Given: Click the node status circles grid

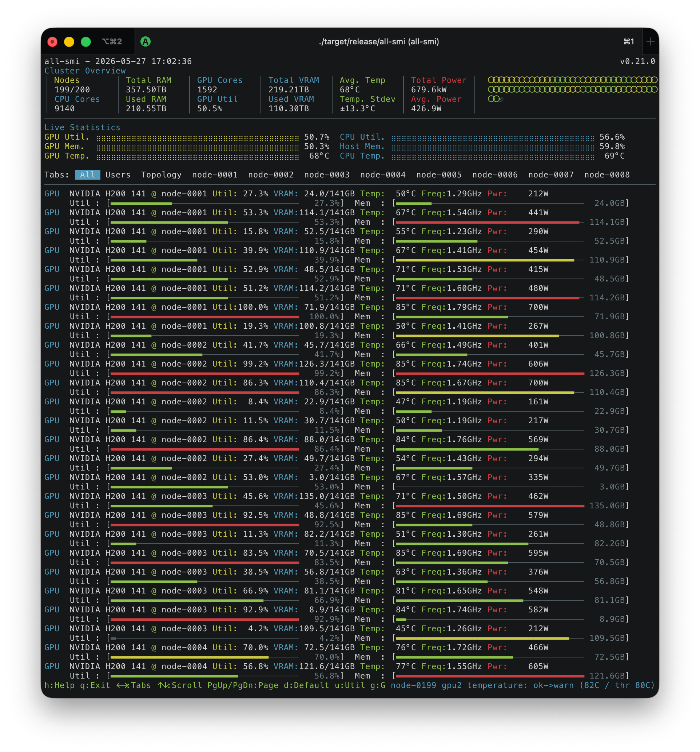Looking at the screenshot, I should click(573, 89).
